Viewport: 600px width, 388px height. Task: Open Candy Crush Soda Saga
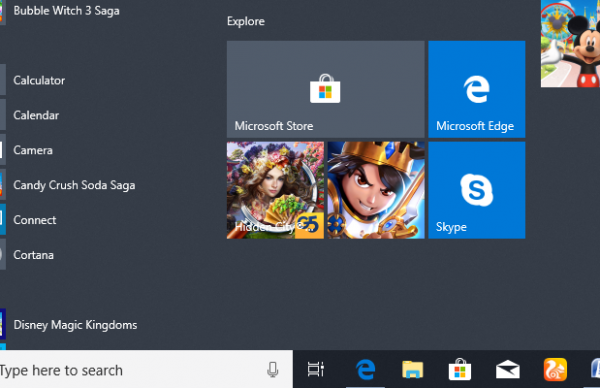click(x=73, y=185)
